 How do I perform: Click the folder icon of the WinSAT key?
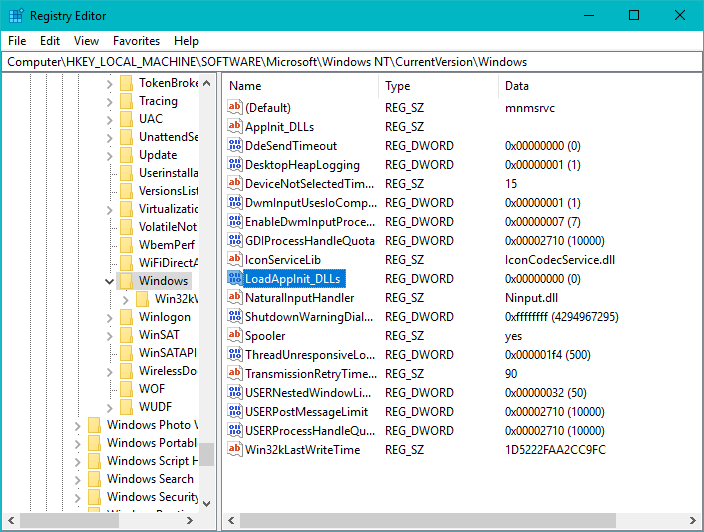click(x=127, y=335)
